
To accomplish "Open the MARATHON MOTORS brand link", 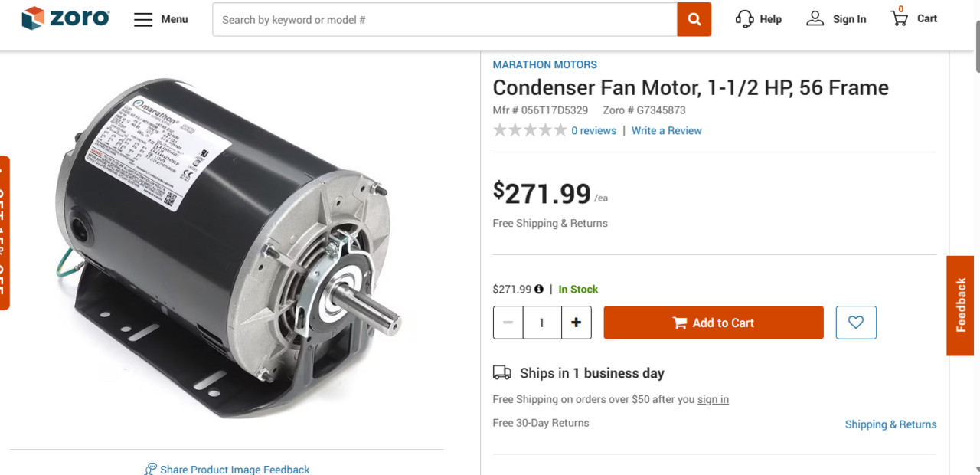I will tap(544, 65).
